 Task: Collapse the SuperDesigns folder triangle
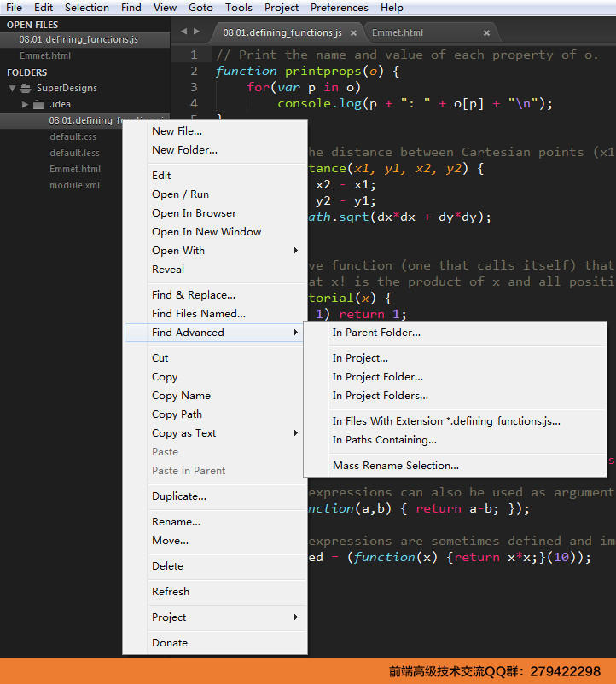tap(12, 89)
